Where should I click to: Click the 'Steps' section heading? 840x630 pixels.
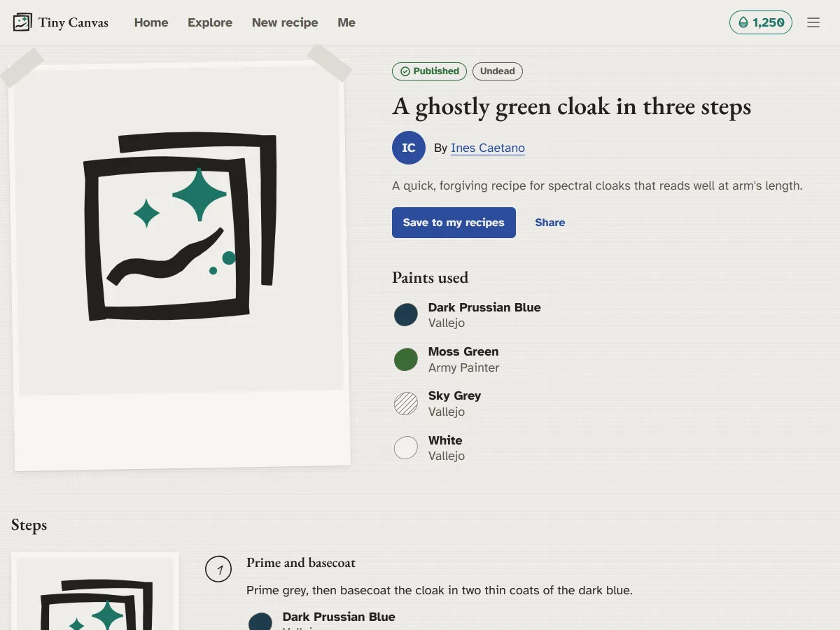point(29,525)
